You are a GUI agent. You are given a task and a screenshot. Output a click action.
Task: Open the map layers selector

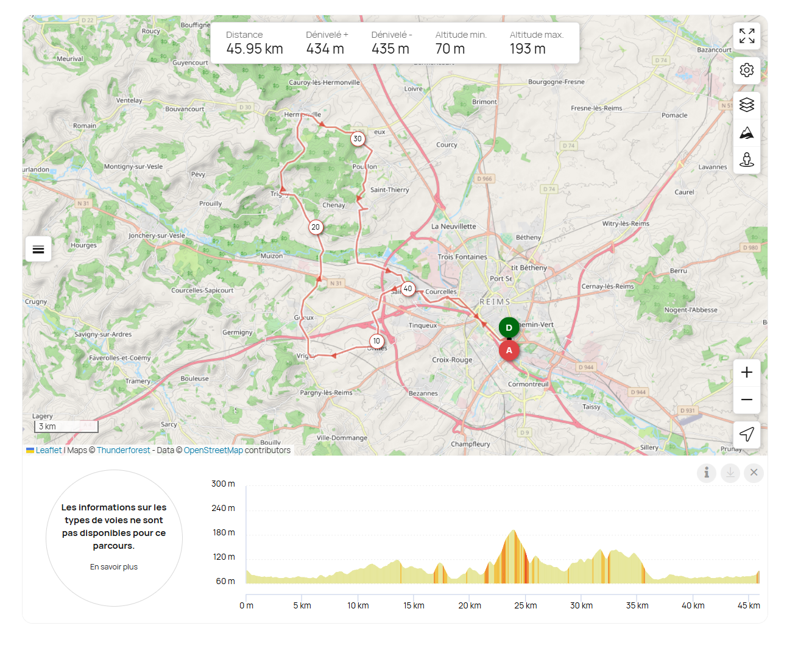[746, 105]
